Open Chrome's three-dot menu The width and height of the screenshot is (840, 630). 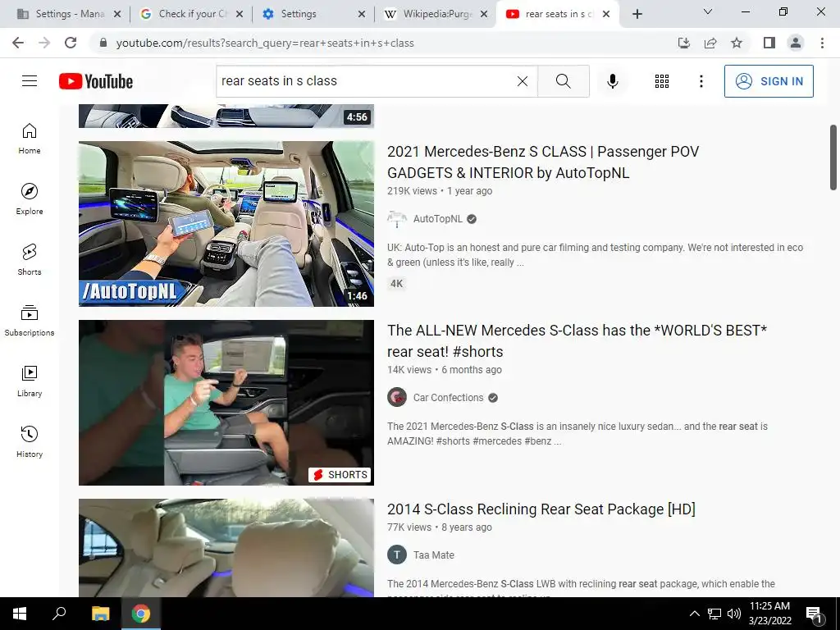pos(822,43)
